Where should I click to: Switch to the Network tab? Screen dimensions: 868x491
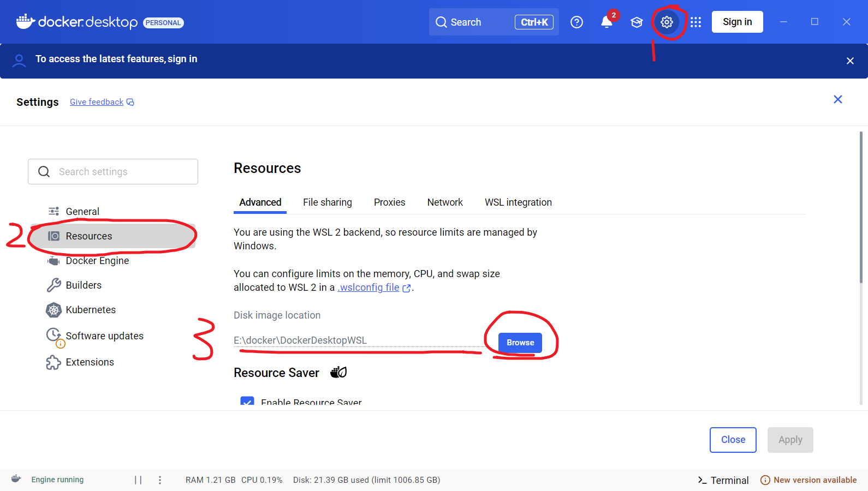(x=445, y=202)
